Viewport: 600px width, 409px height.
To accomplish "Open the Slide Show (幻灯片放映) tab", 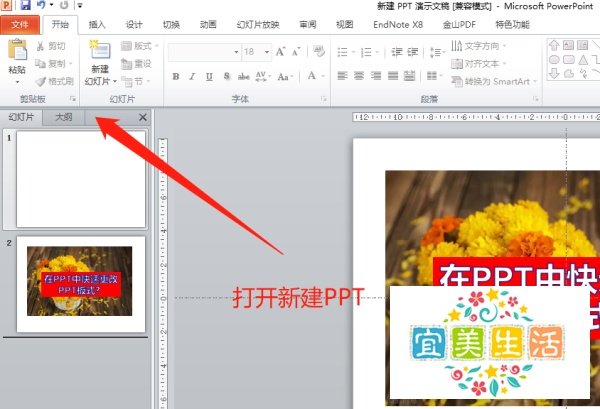I will pyautogui.click(x=258, y=25).
